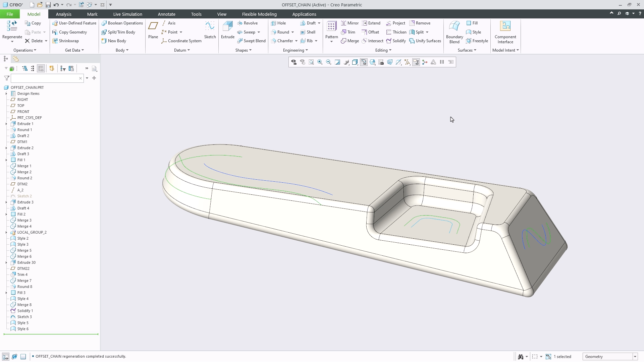Zoom in using the graphics toolbar magnifier
Screen dimensions: 644x362
320,62
